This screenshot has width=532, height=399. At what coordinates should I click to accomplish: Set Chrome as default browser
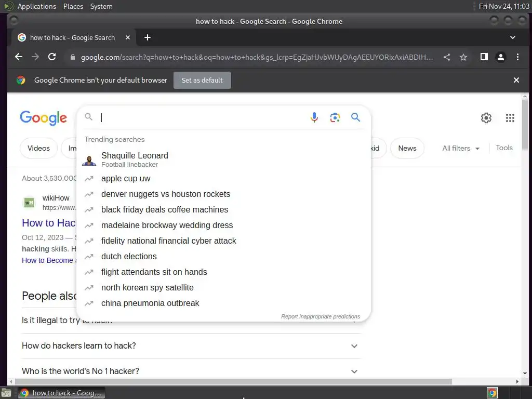point(202,81)
